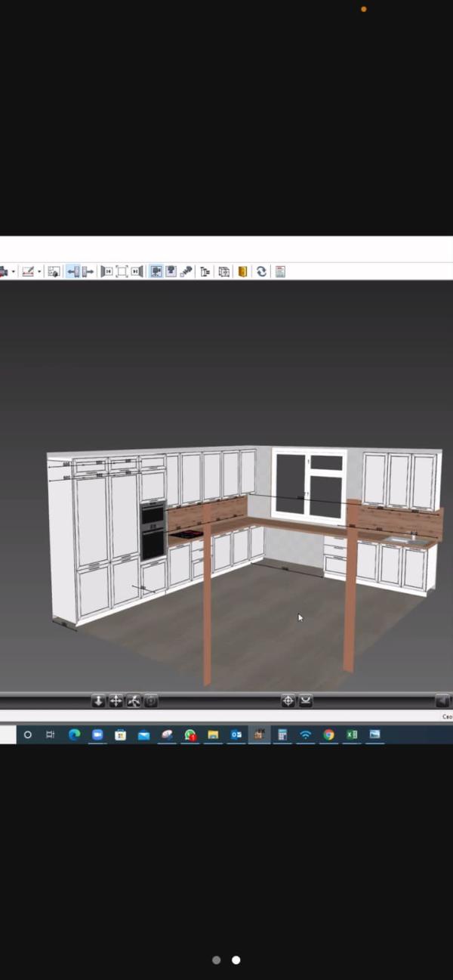The image size is (453, 980).
Task: Toggle the highlighted display mode button in toolbar
Action: 156,271
